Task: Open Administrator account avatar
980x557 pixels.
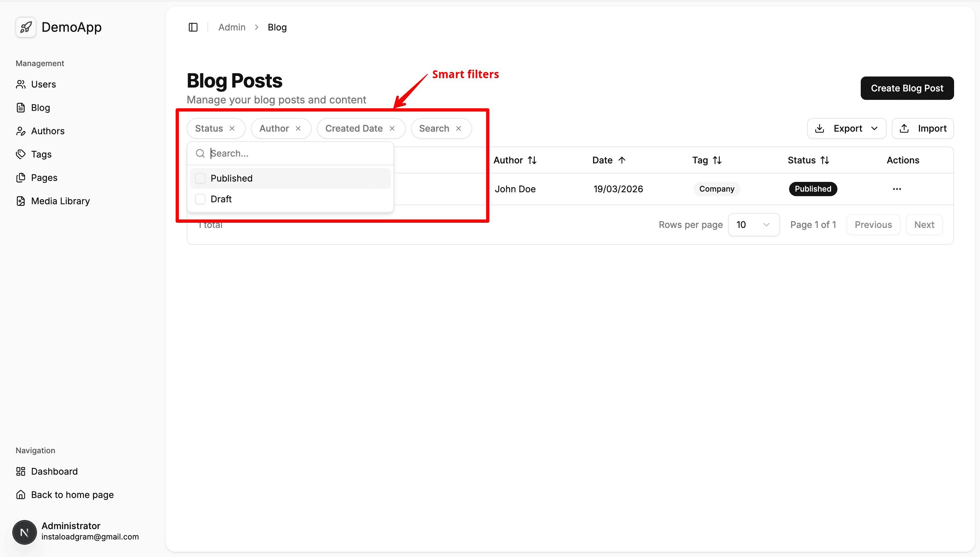Action: (x=25, y=532)
